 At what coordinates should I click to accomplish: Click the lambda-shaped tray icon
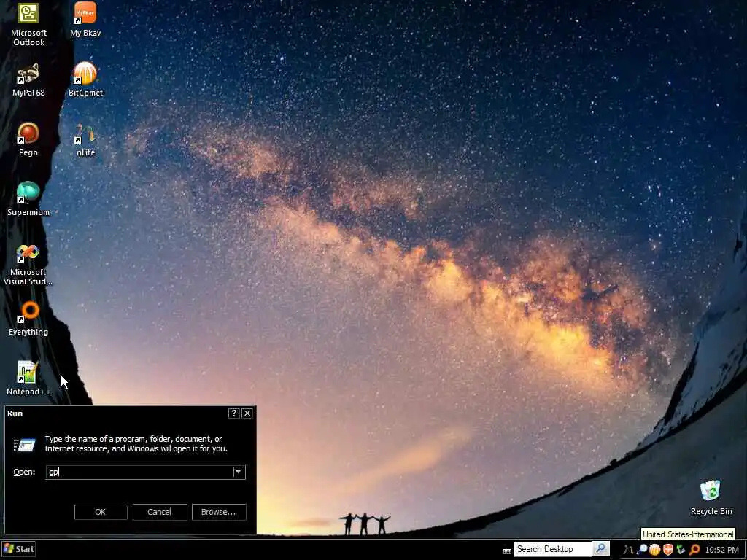point(628,550)
